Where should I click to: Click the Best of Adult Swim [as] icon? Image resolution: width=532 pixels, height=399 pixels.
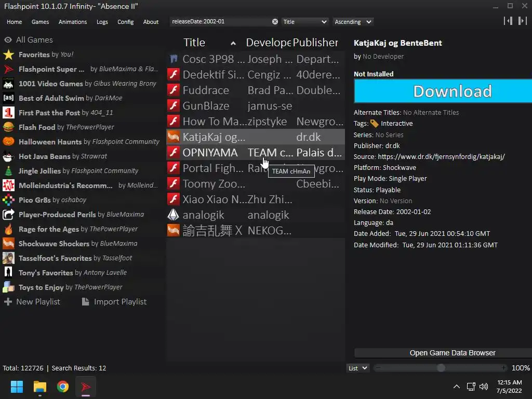(8, 98)
